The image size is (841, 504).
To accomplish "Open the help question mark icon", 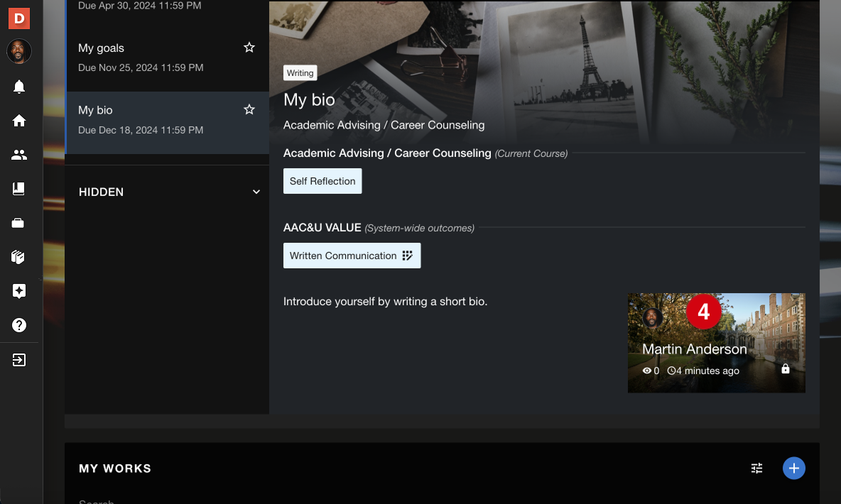I will (18, 325).
